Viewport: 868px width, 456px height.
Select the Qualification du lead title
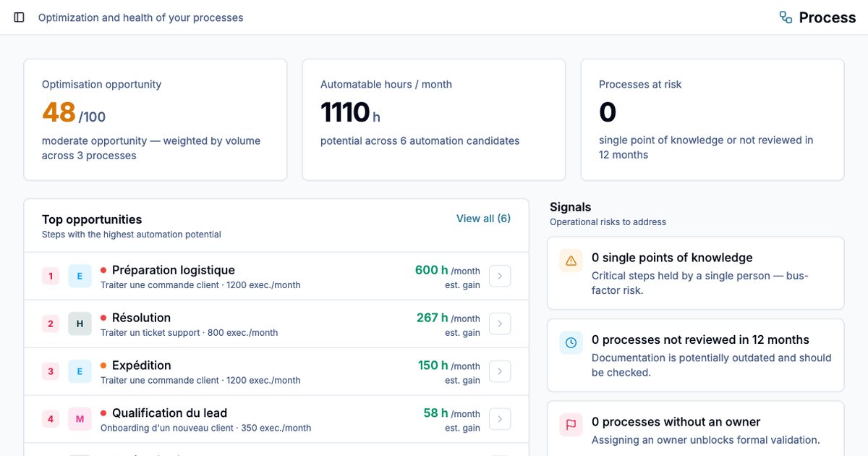[x=170, y=413]
